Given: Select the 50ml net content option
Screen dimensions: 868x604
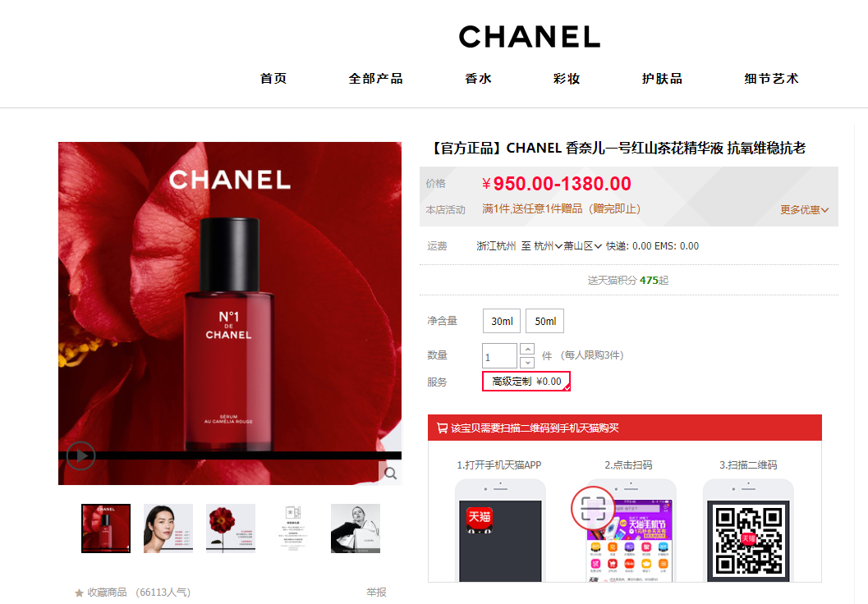Looking at the screenshot, I should click(x=544, y=322).
